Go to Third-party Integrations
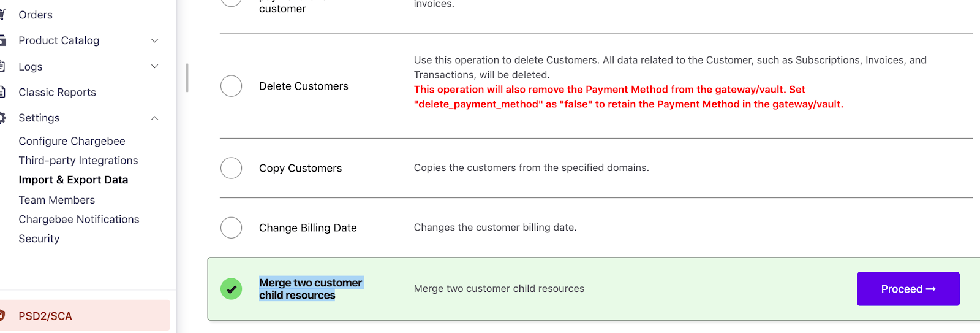The image size is (980, 333). tap(78, 161)
